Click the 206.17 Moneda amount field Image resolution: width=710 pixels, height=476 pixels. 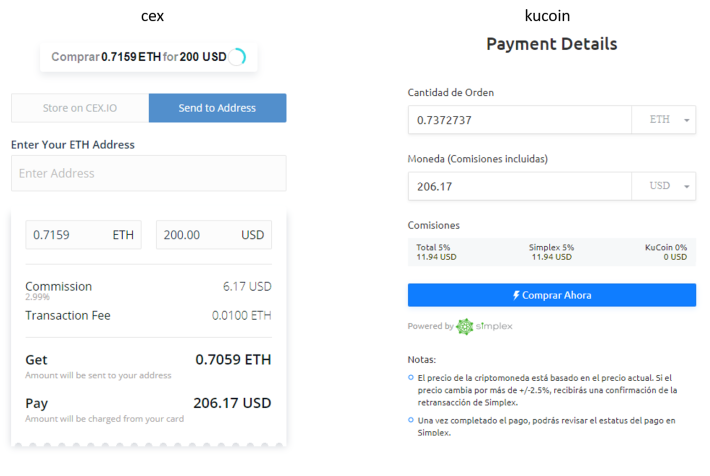pos(520,186)
